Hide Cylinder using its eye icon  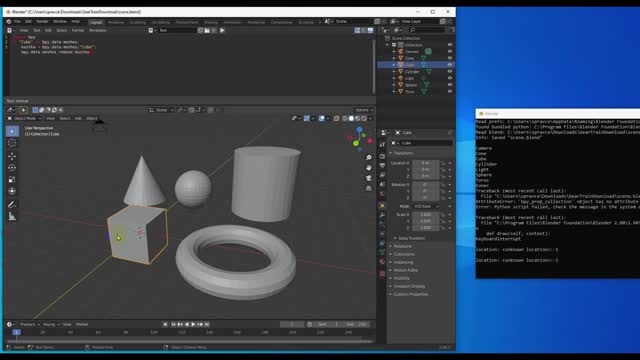click(450, 71)
